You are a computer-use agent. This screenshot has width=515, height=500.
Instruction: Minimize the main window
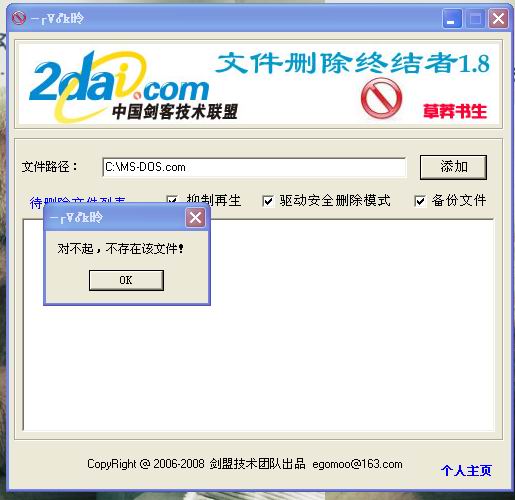point(452,19)
